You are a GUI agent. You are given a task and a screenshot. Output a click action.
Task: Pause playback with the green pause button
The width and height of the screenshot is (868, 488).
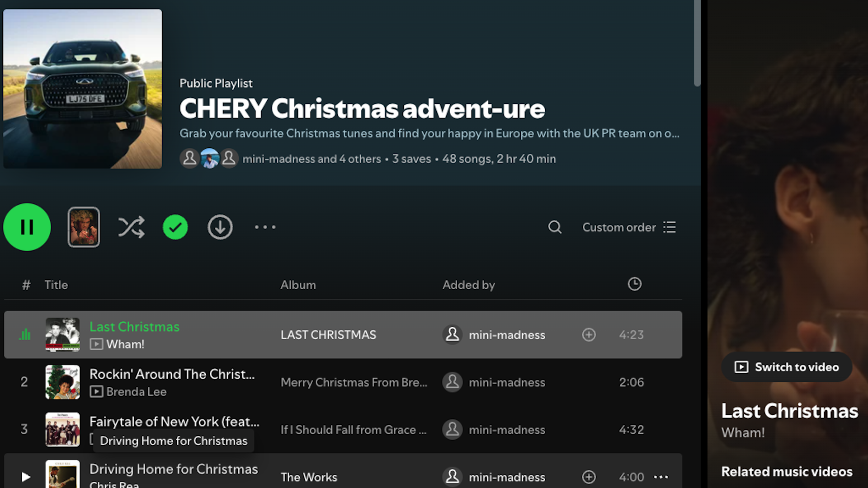pyautogui.click(x=27, y=227)
